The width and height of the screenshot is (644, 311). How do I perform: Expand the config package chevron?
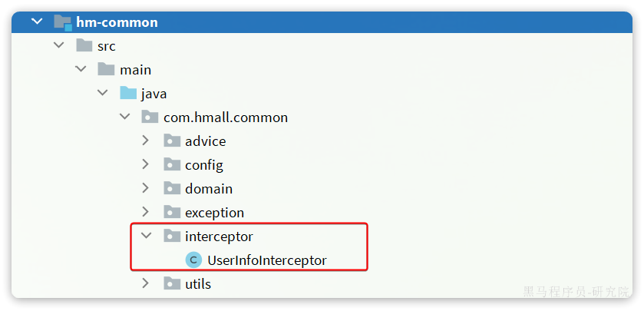coord(147,165)
